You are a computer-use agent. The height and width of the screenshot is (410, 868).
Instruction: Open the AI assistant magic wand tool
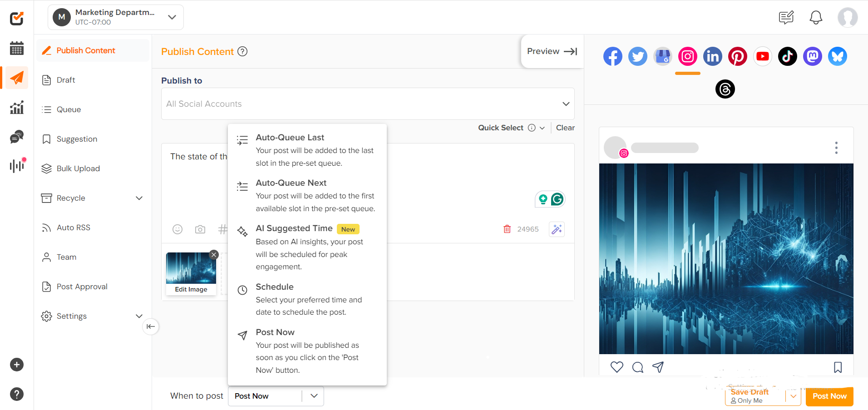[x=557, y=229]
